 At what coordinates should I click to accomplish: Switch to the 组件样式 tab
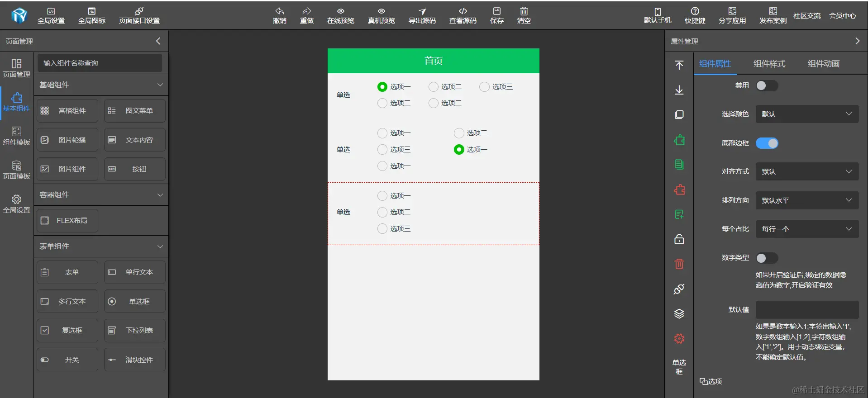click(769, 64)
